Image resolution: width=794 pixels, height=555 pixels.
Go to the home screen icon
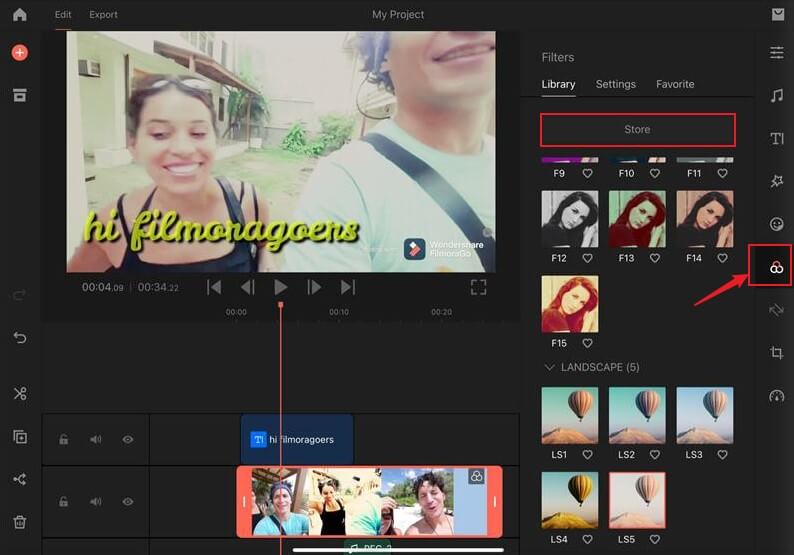[x=20, y=15]
